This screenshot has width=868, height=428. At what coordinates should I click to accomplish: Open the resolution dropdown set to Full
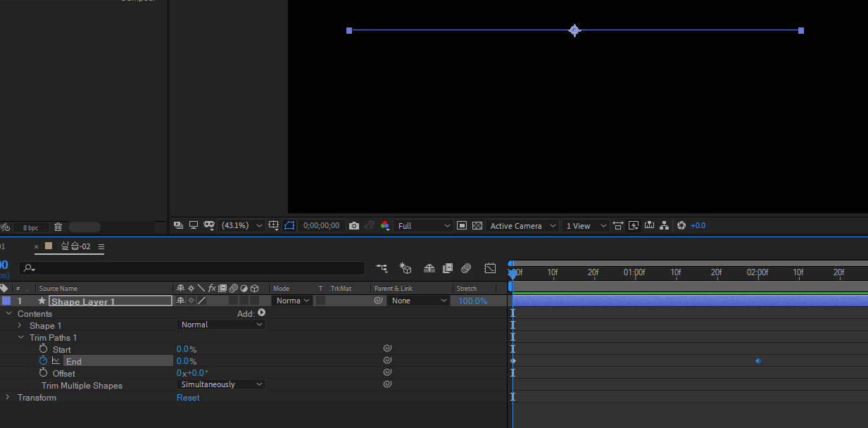pyautogui.click(x=423, y=225)
